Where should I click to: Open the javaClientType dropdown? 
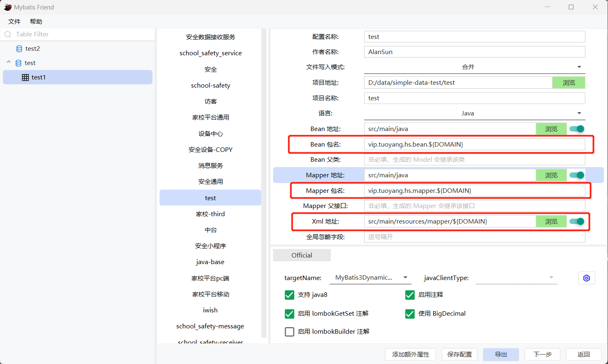click(x=516, y=278)
